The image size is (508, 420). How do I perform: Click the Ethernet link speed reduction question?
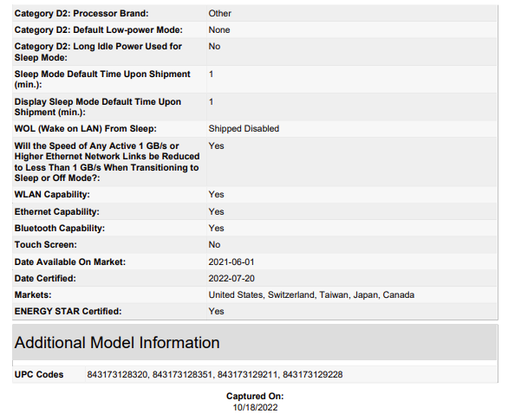coord(107,162)
